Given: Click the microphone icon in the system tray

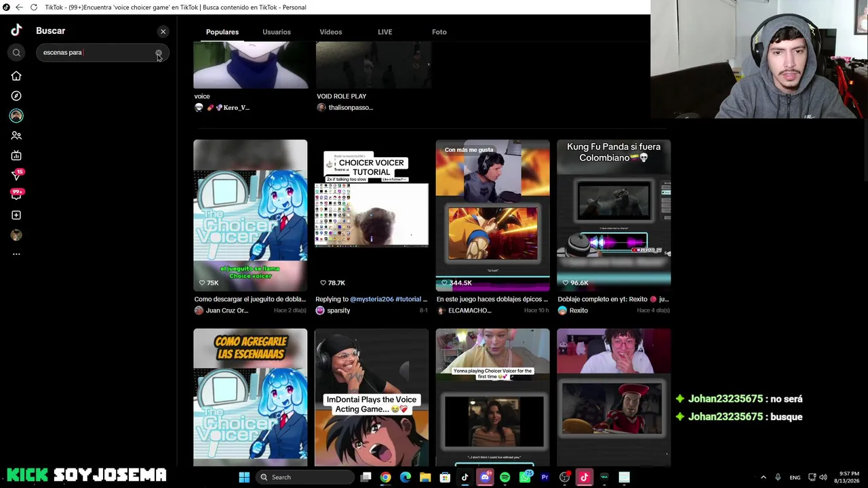Looking at the screenshot, I should 778,477.
